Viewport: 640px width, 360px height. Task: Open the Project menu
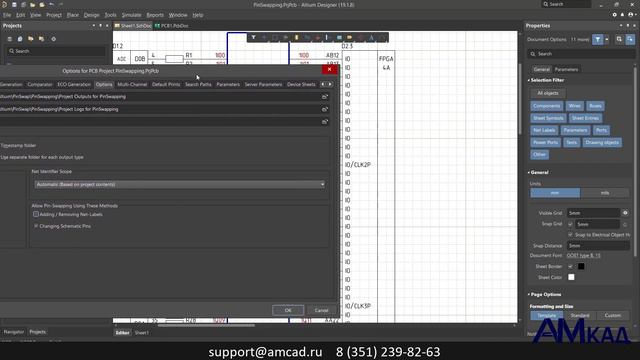tap(54, 15)
